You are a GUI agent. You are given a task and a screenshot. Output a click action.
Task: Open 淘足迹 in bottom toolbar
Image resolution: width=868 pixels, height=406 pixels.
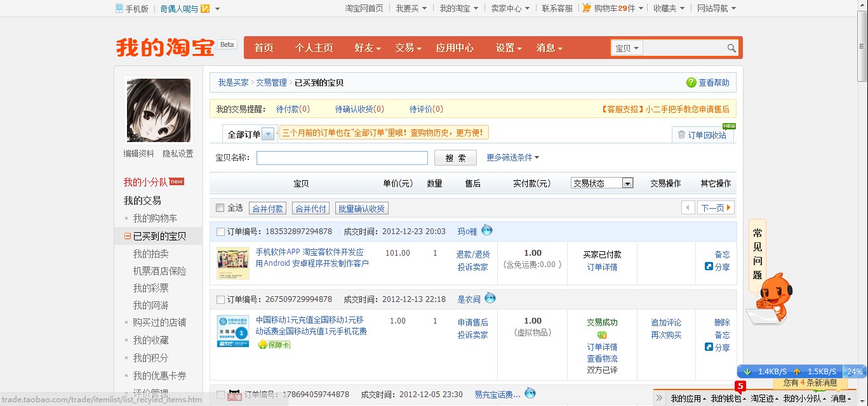click(x=764, y=398)
